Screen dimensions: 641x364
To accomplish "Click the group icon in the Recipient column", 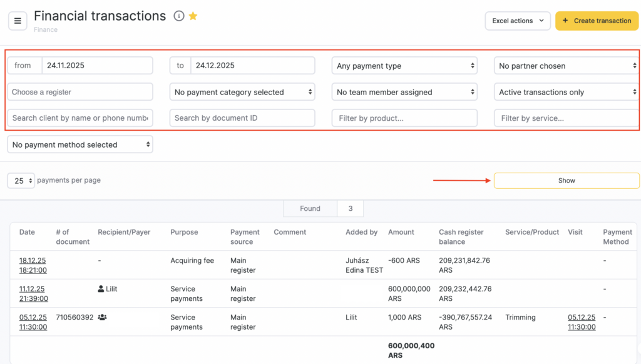I will 102,318.
